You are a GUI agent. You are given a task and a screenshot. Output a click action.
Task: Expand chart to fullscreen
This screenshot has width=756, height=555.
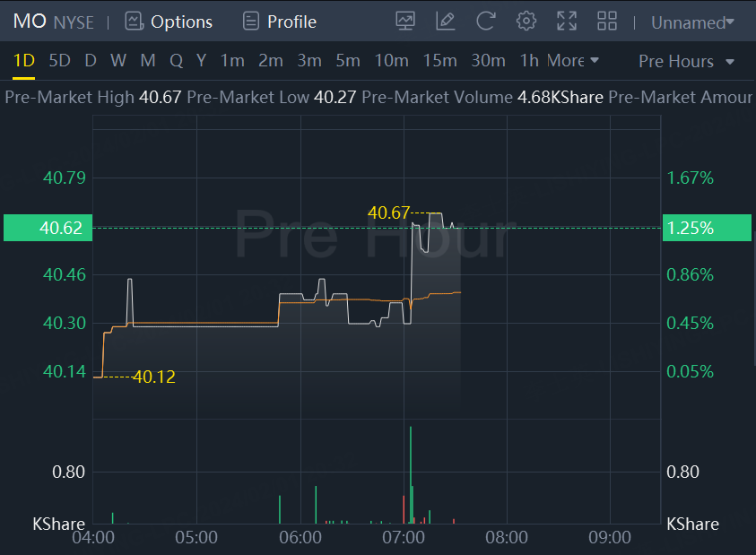pyautogui.click(x=567, y=22)
